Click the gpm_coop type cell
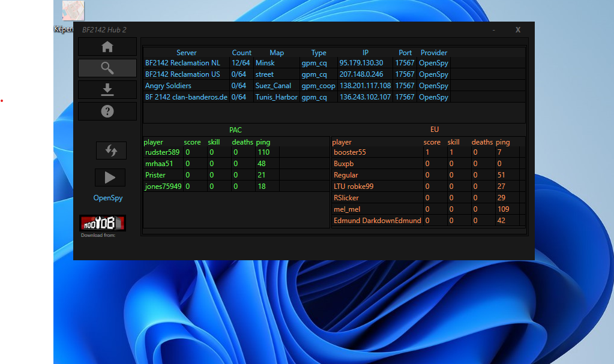 pyautogui.click(x=318, y=85)
